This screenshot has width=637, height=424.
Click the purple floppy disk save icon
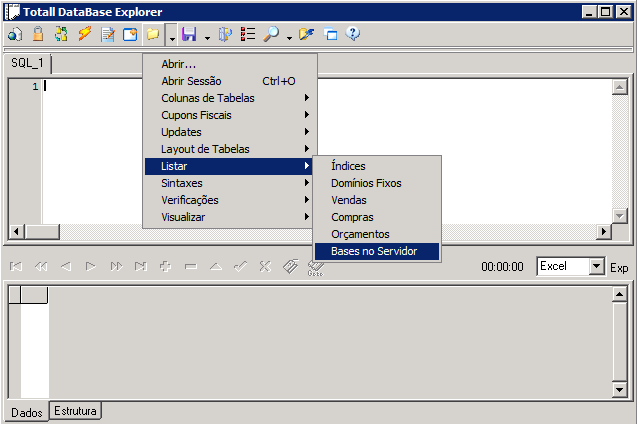[x=189, y=34]
